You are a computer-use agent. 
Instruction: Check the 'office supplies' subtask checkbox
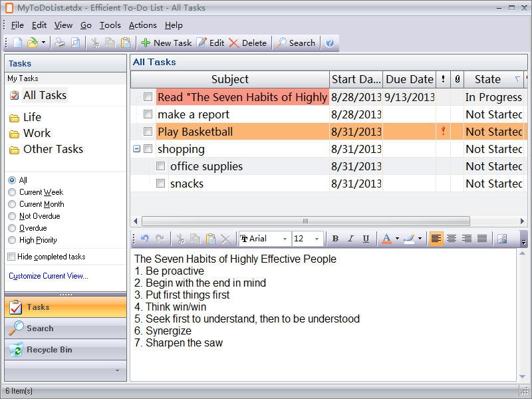click(160, 166)
